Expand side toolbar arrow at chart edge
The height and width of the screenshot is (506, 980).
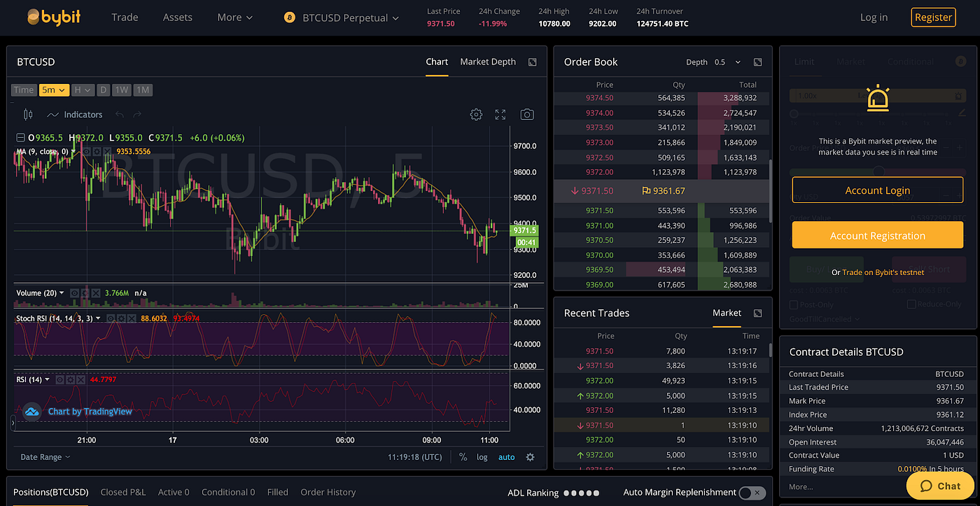coord(13,423)
